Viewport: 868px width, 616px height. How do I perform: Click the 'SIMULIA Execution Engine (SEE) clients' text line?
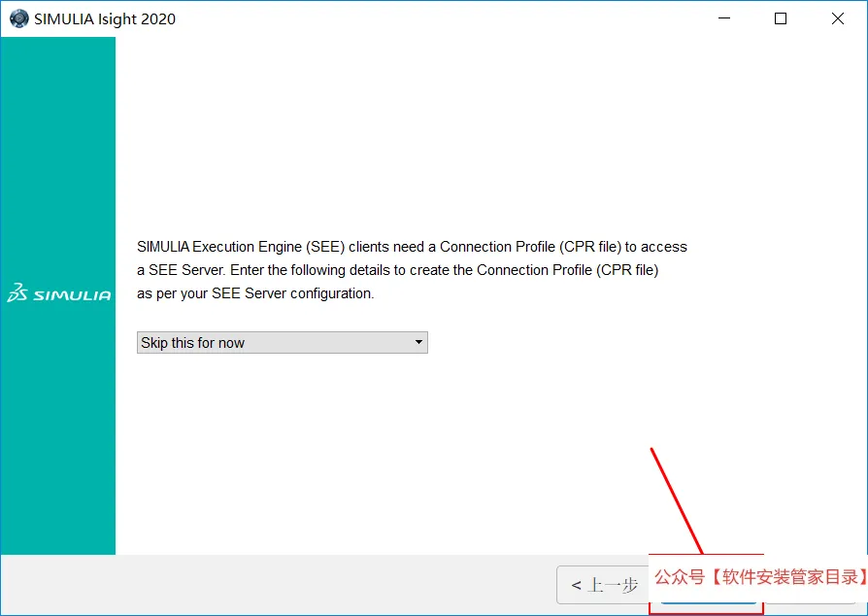(x=412, y=247)
